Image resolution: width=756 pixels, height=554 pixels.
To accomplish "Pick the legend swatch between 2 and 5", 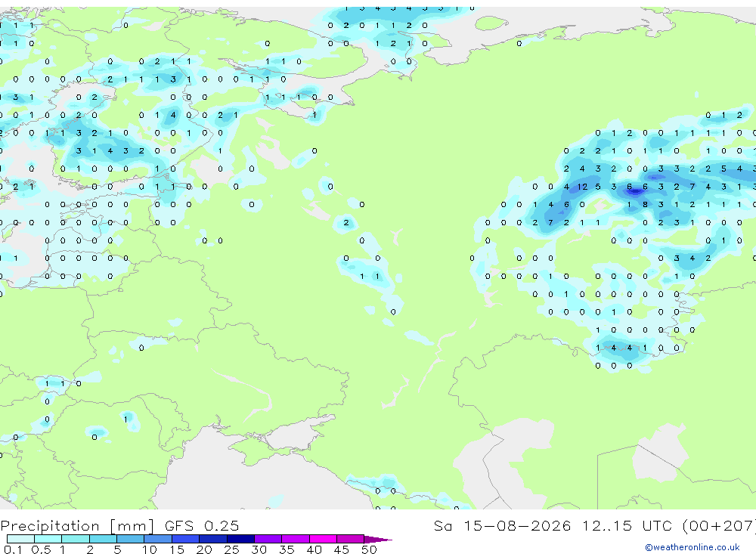I will [x=103, y=539].
